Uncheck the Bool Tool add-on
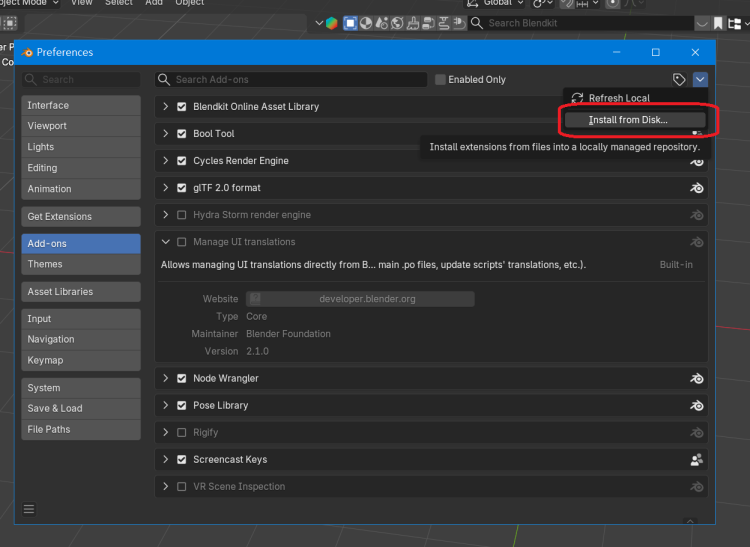The width and height of the screenshot is (750, 547). coord(182,134)
